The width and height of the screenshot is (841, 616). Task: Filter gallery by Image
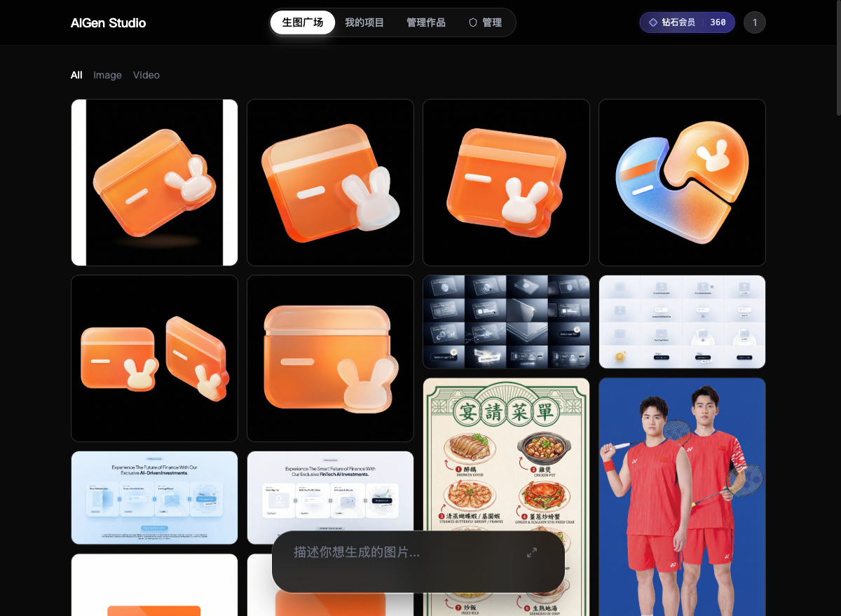[107, 75]
